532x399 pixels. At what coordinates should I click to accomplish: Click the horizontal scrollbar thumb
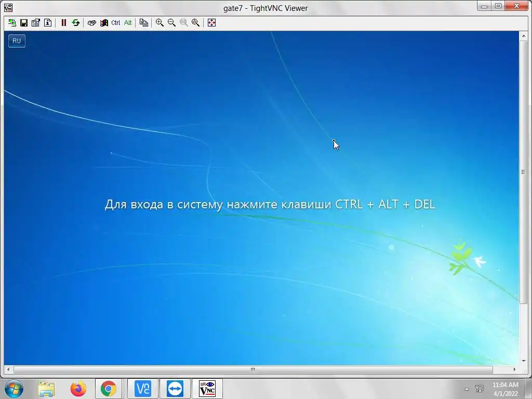click(x=253, y=369)
